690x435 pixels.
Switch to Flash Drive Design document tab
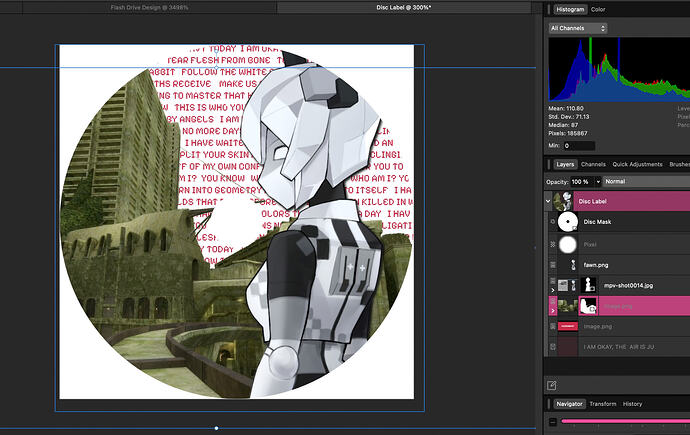click(x=149, y=7)
